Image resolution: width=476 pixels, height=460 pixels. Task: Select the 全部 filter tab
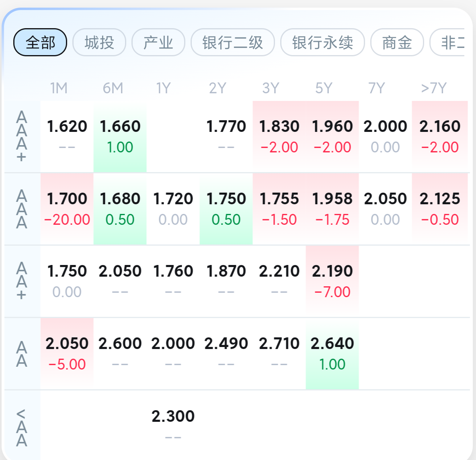tap(40, 42)
